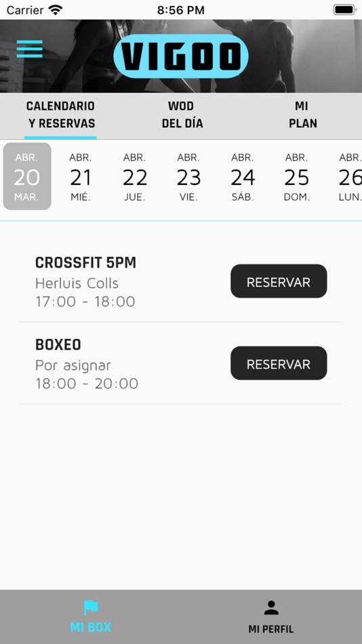Tap the battery status icon

click(x=344, y=10)
